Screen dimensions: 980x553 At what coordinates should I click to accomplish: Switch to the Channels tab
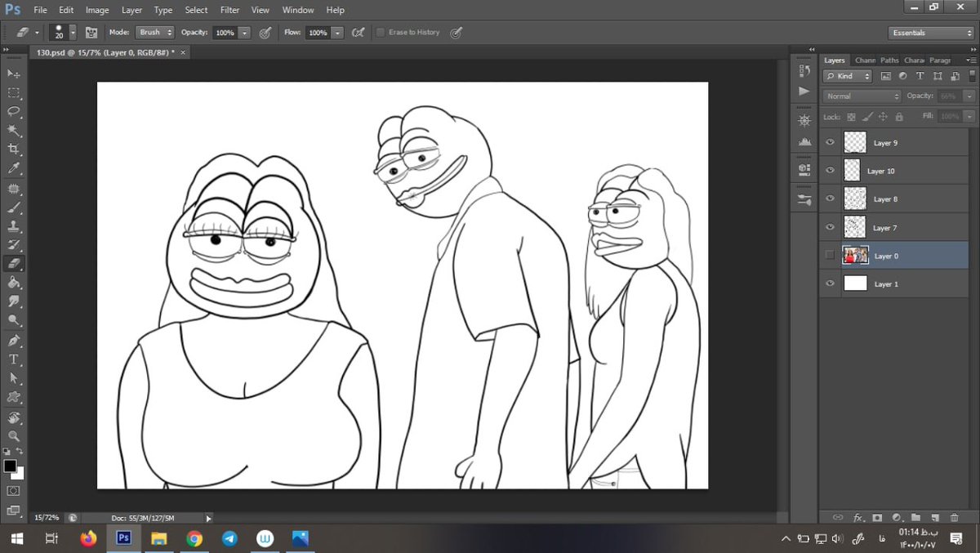click(x=864, y=60)
